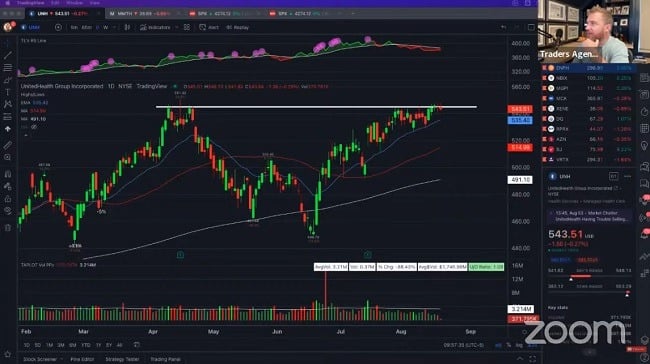Click the 52-week range slider bar
Viewport: 650px width, 364px height.
[x=589, y=292]
